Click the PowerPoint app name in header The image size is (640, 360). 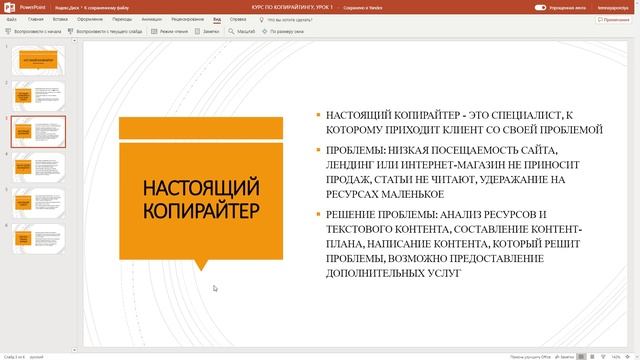(33, 7)
